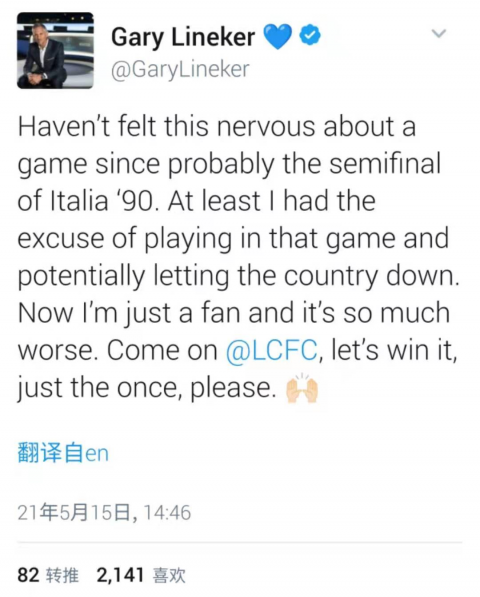Image resolution: width=480 pixels, height=597 pixels.
Task: Click the number 2,141 like count
Action: (x=120, y=575)
